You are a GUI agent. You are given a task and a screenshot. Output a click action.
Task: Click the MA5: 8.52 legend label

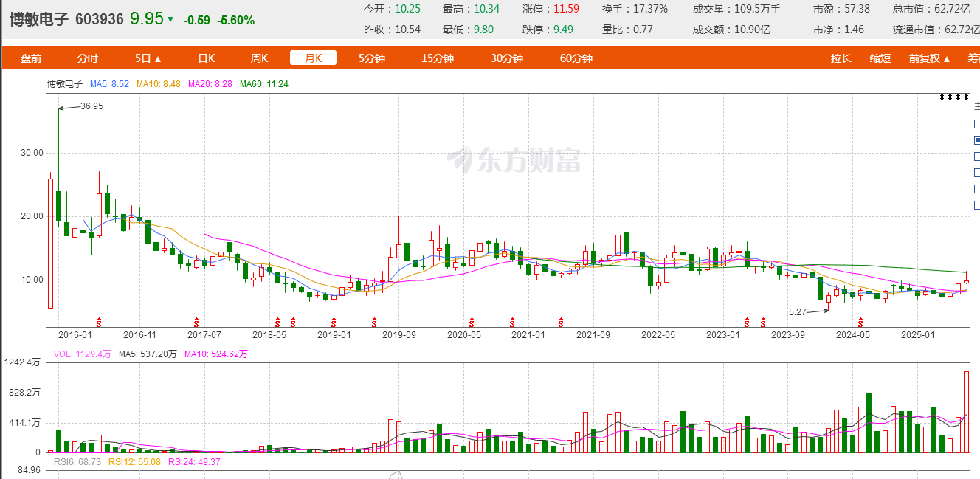point(109,84)
